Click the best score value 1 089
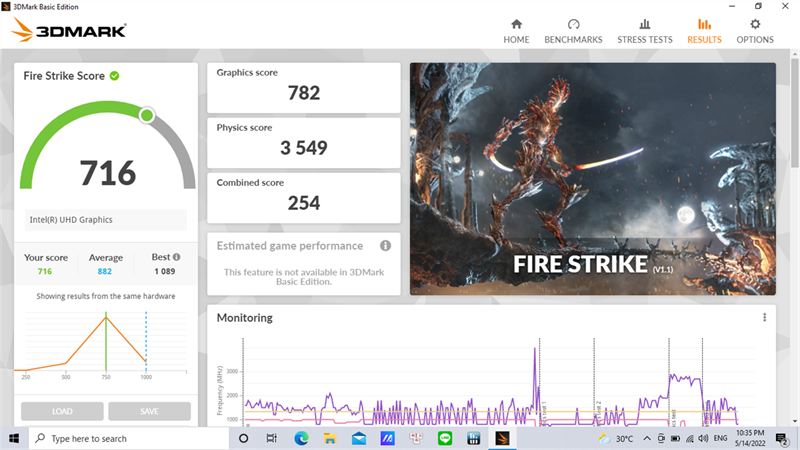This screenshot has height=450, width=800. tap(165, 271)
